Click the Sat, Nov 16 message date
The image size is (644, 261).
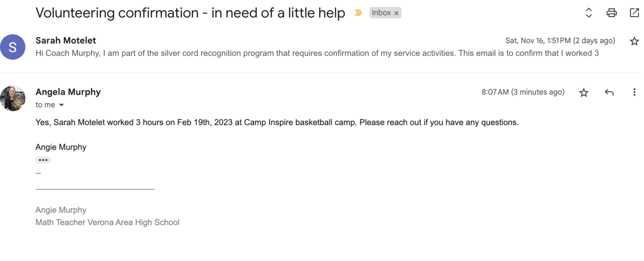560,41
